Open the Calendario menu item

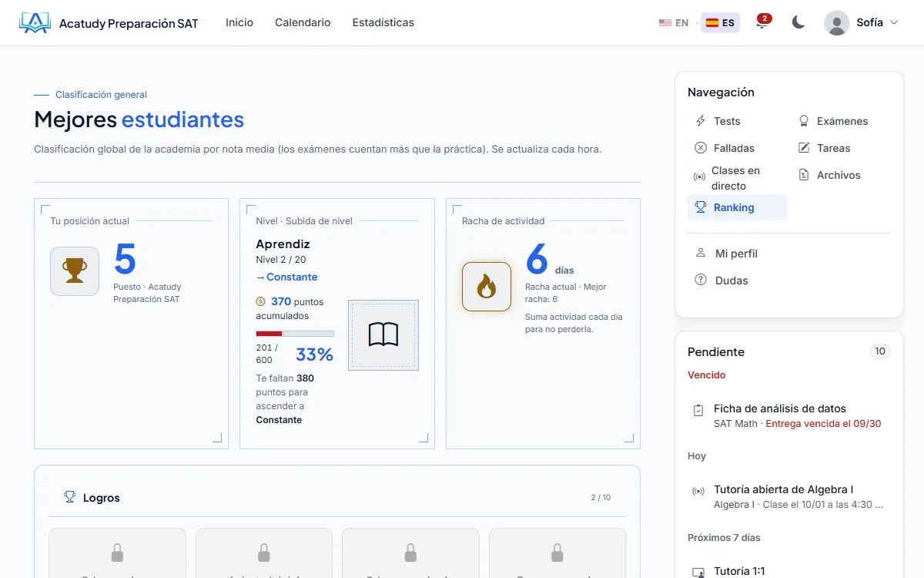click(x=303, y=22)
